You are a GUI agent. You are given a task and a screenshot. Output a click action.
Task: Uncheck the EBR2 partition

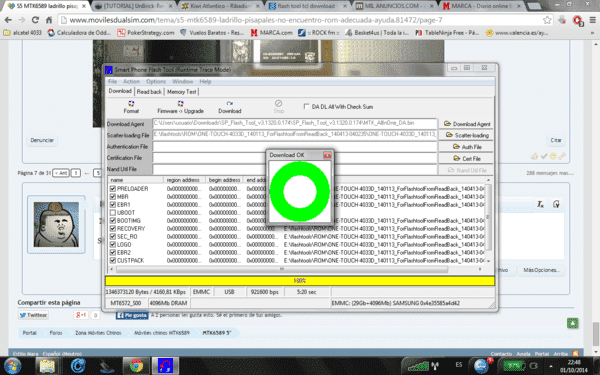112,253
